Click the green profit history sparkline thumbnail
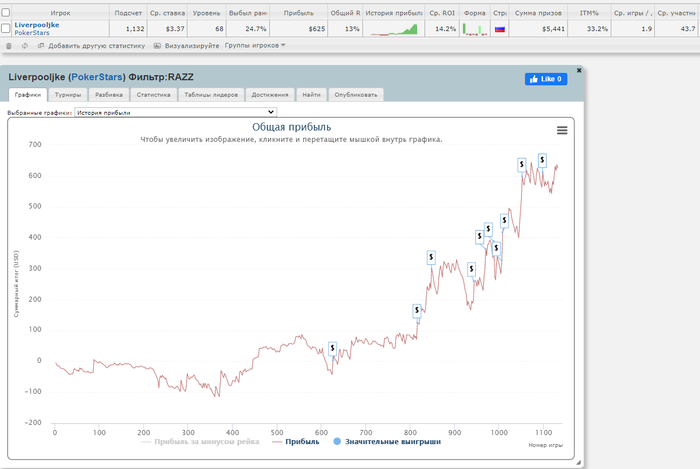700x469 pixels. tap(394, 29)
